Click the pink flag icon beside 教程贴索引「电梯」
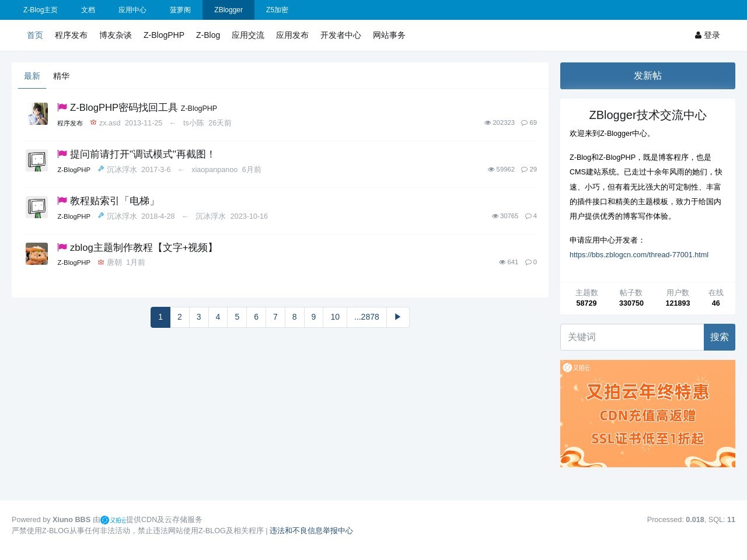The width and height of the screenshot is (747, 560). (62, 201)
